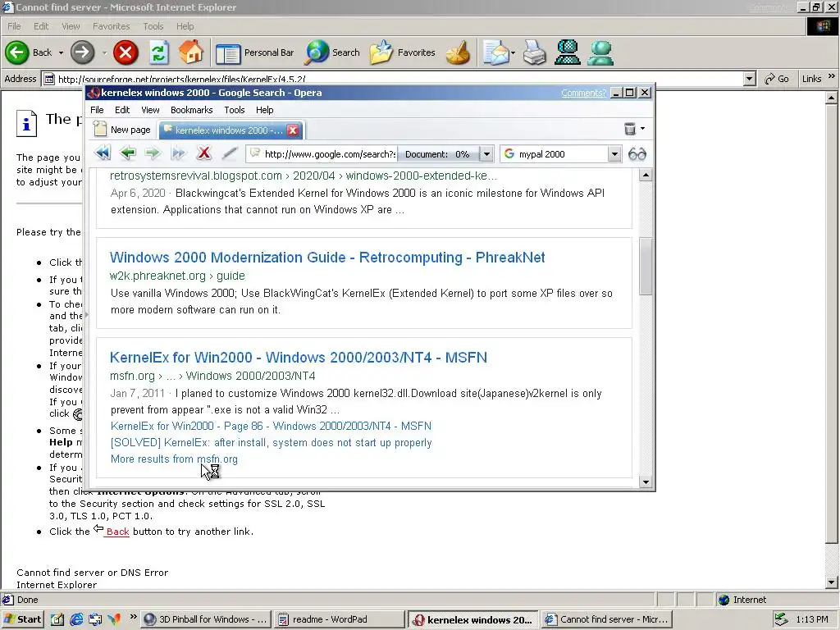Click the system tray network icon
This screenshot has height=630, width=840.
(x=781, y=619)
